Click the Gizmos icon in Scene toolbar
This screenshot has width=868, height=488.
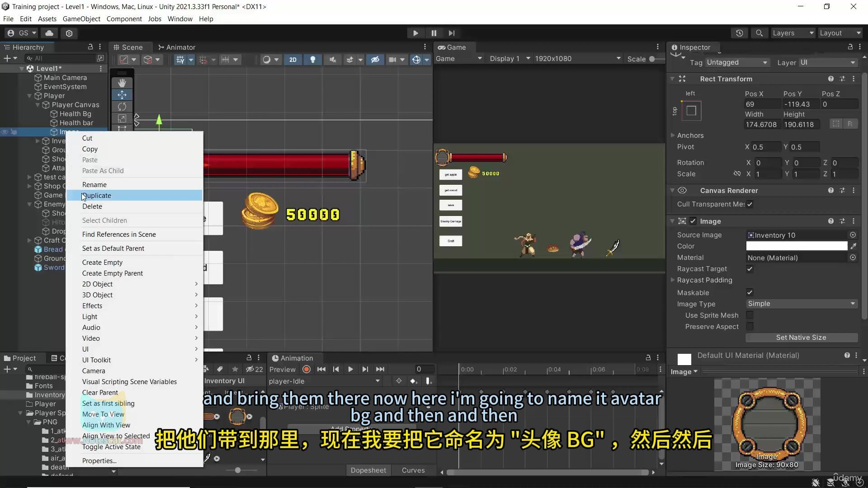click(x=416, y=60)
